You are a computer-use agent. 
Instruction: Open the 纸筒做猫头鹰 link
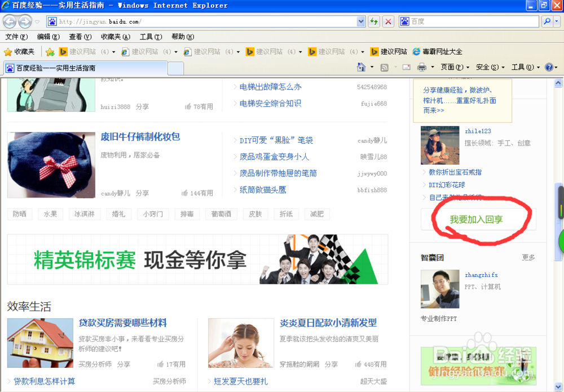tap(263, 190)
